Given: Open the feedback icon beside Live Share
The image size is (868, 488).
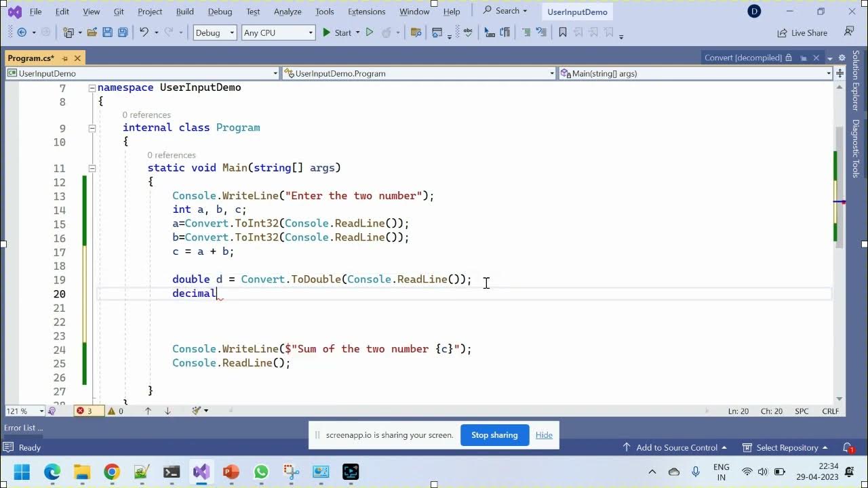Looking at the screenshot, I should (x=849, y=32).
